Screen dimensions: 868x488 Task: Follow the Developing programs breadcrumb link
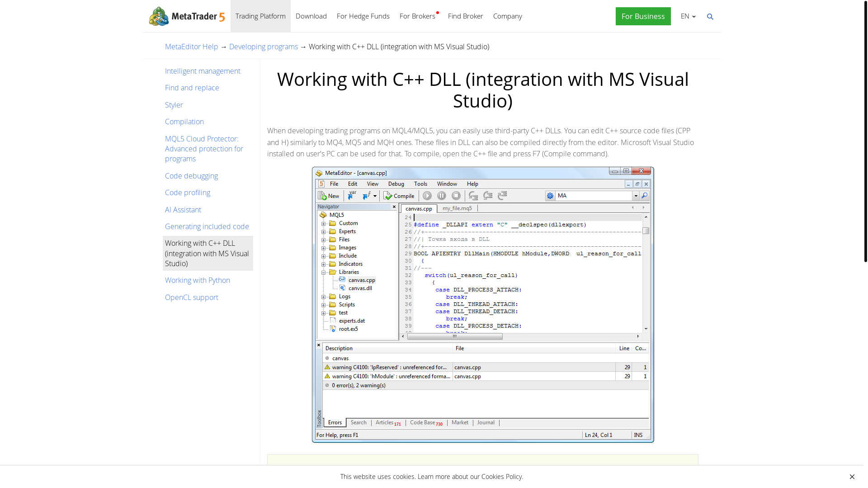(263, 47)
